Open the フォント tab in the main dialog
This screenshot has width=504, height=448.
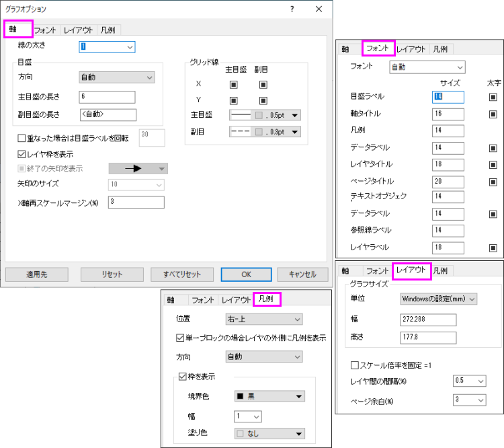45,30
